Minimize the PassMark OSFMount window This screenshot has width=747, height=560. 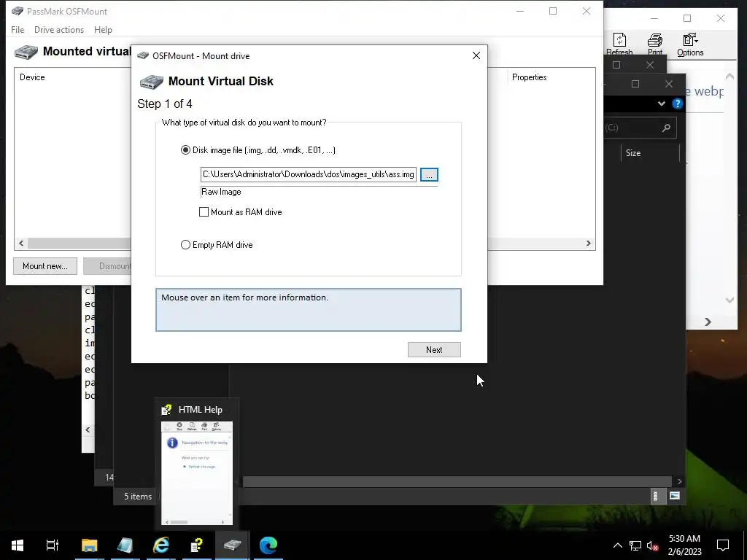(x=519, y=11)
